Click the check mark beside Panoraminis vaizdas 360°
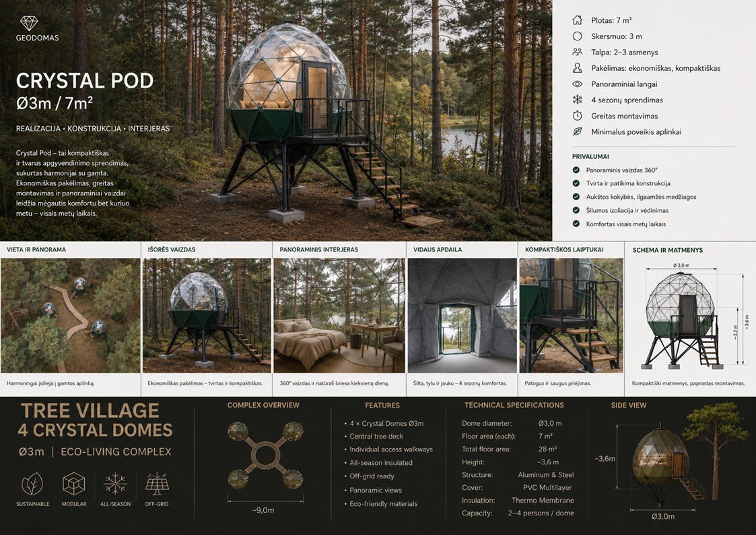The width and height of the screenshot is (756, 535). point(576,170)
